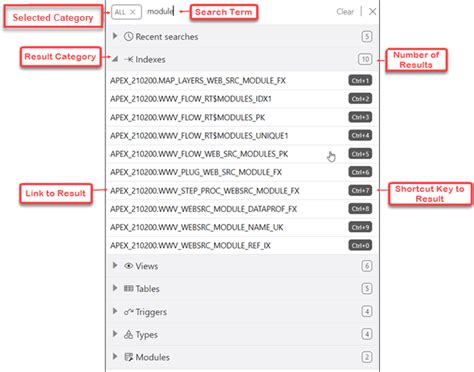Click the Indexes result count badge showing 10
The image size is (474, 372).
tap(365, 59)
